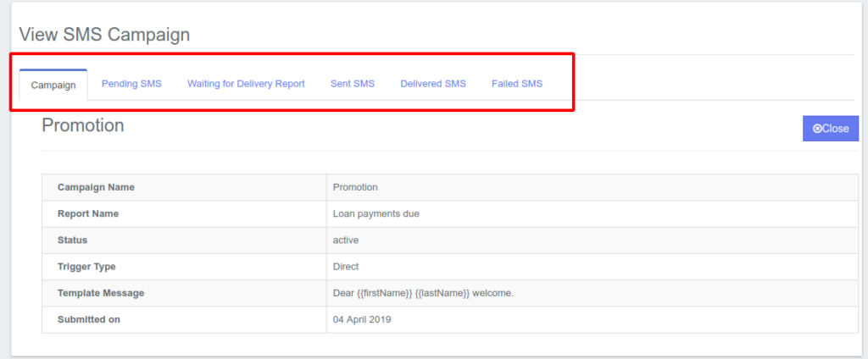Open Waiting for Delivery Report tab
The width and height of the screenshot is (868, 359).
click(x=246, y=84)
